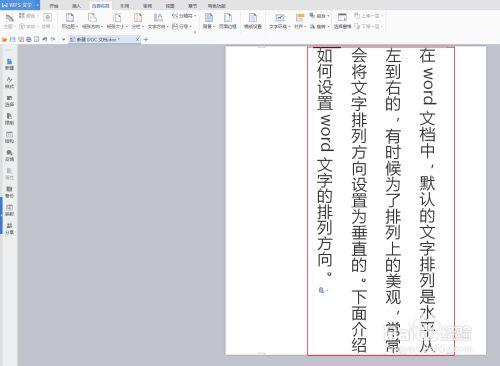
Task: Open the page setup dialog launcher
Action: pos(195,32)
